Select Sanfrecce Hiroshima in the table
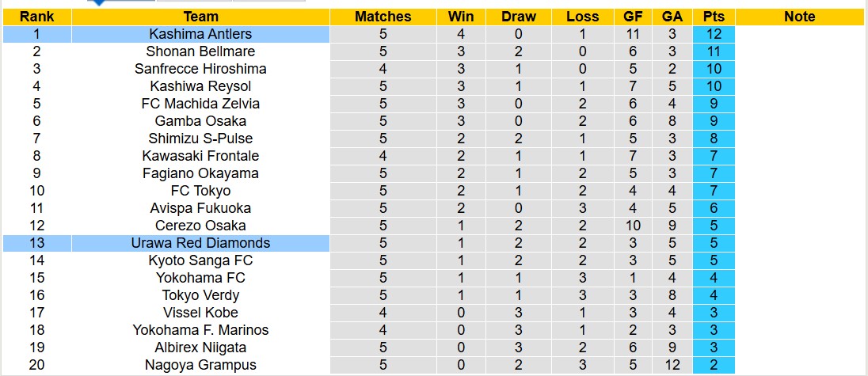Image resolution: width=868 pixels, height=376 pixels. coord(200,69)
